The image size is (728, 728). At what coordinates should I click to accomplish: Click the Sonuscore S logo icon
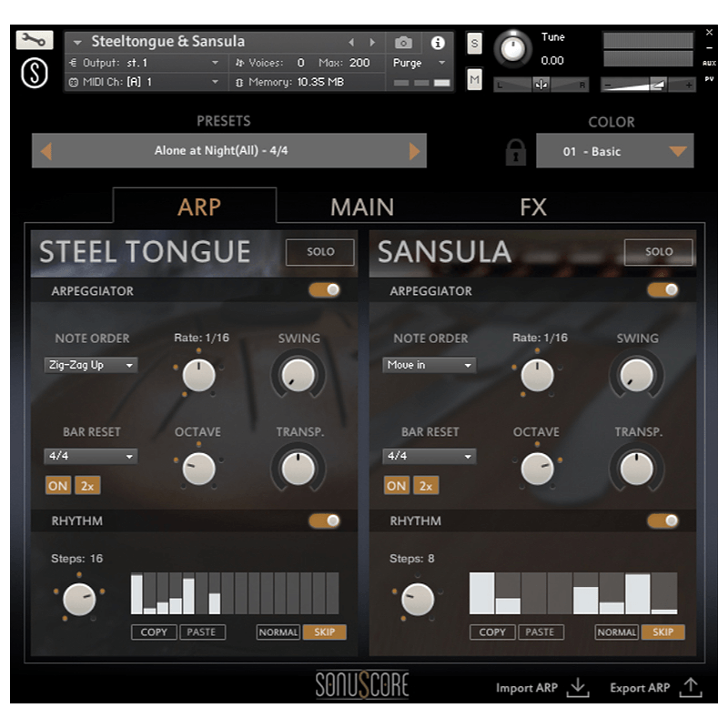click(x=35, y=73)
